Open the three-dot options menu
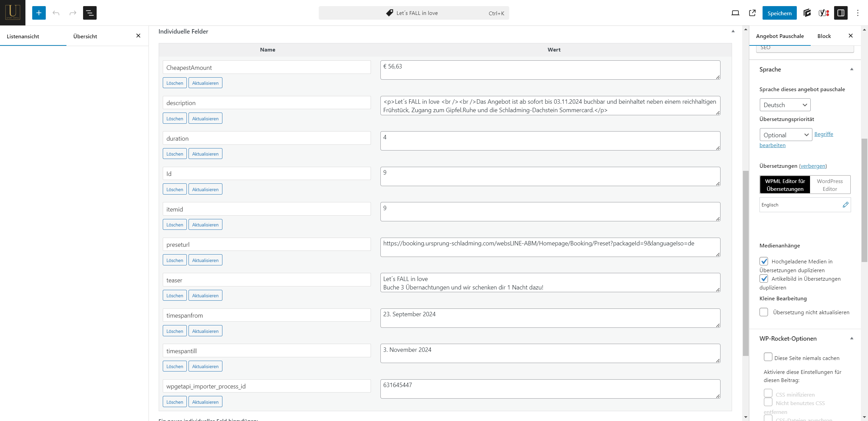 [858, 13]
